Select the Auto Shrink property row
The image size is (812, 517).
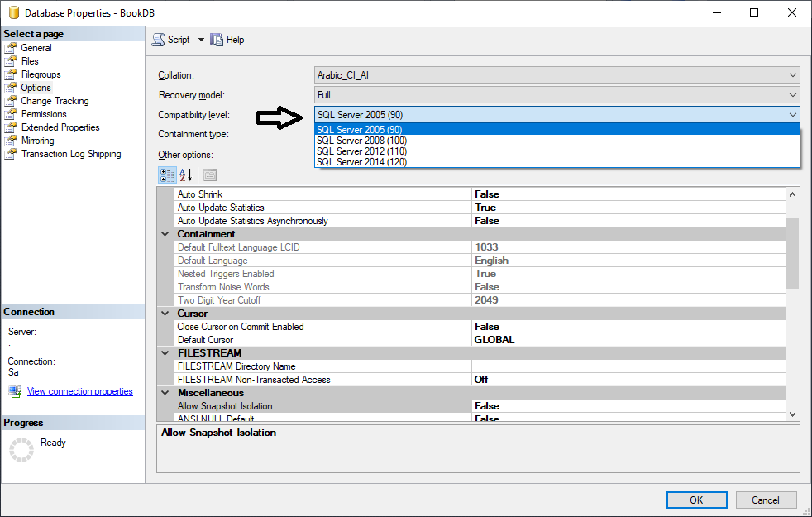point(480,194)
